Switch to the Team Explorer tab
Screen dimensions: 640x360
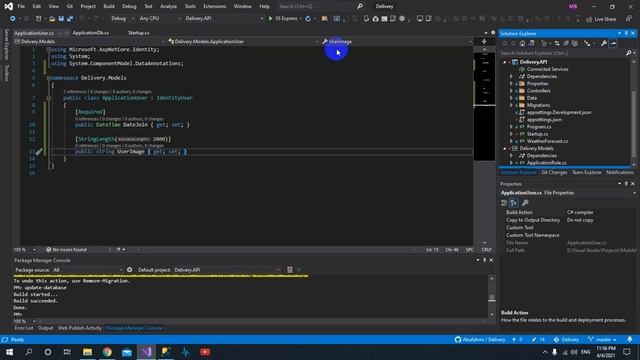[x=587, y=173]
